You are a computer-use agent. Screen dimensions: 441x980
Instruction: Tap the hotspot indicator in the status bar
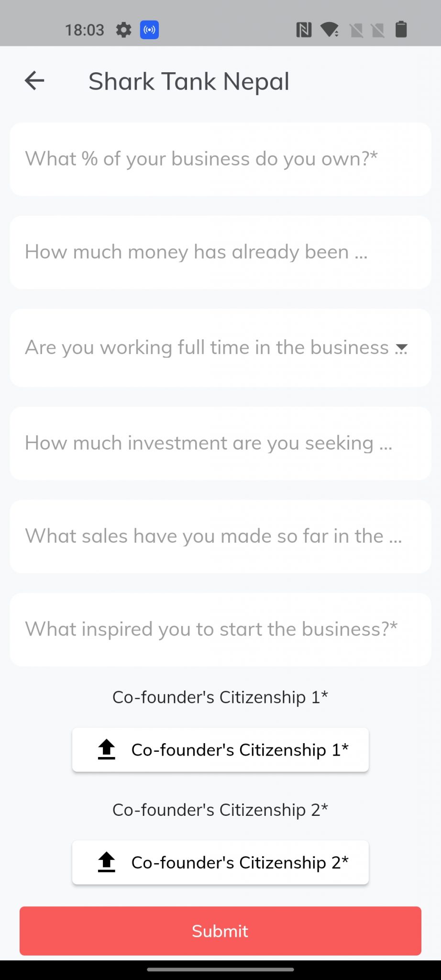[x=149, y=30]
